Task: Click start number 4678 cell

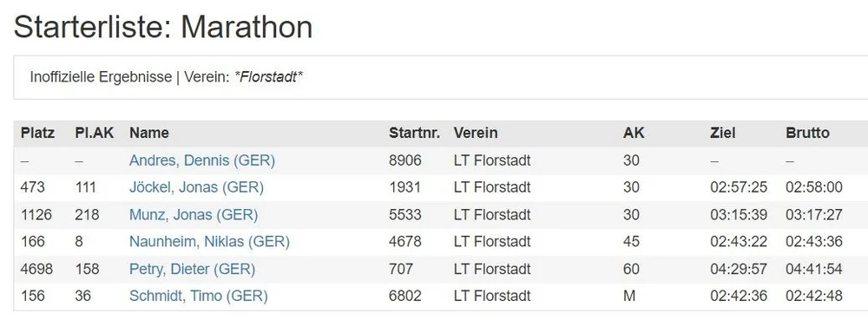Action: 404,242
